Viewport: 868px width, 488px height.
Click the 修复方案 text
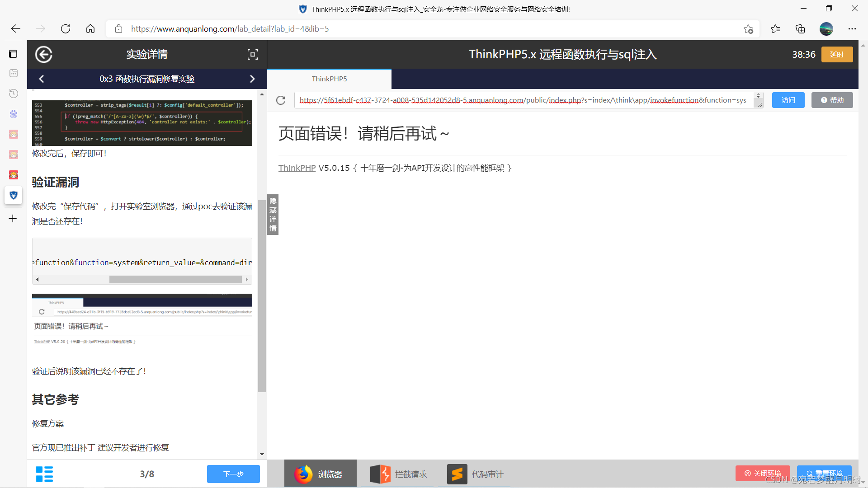tap(48, 423)
